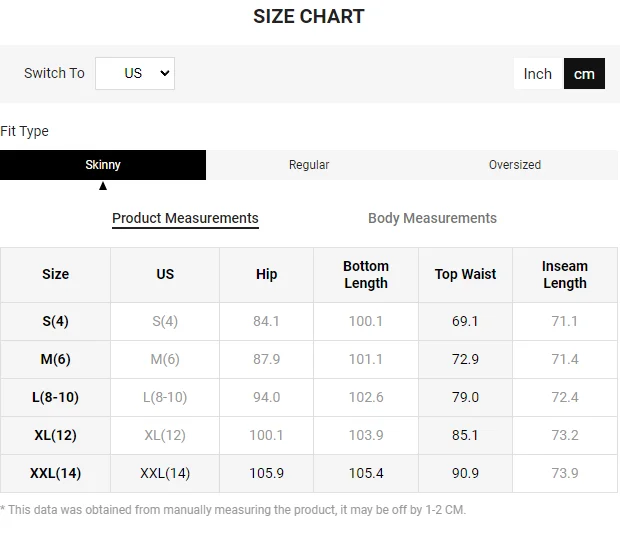Select the M(6) size row
620x535 pixels.
56,359
